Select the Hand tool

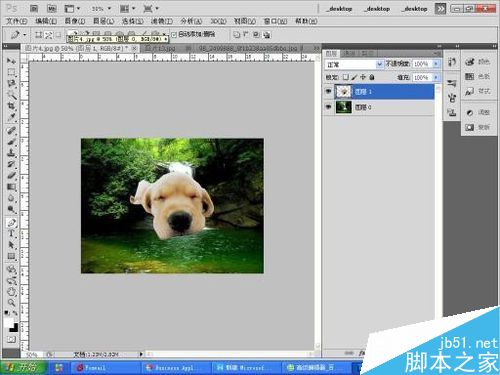11,292
